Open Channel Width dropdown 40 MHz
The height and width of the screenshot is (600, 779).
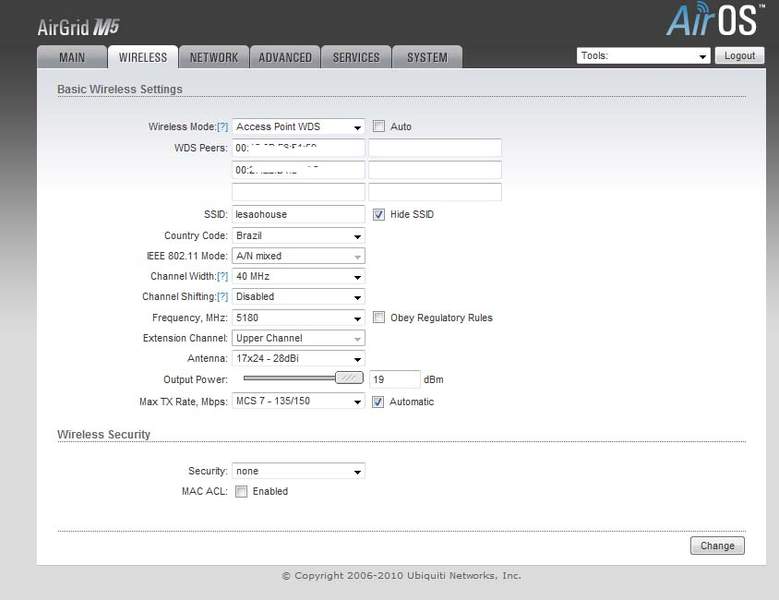[x=298, y=276]
